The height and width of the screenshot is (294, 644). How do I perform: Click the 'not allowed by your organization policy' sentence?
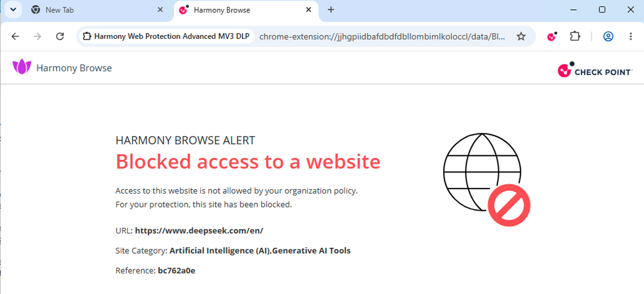237,191
